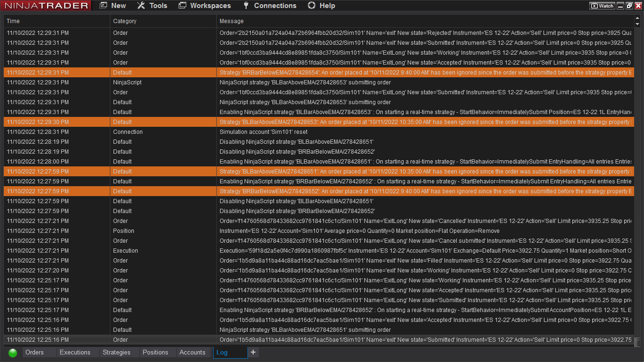
Task: Select the 12:29:31 ExitLong row with state 'Submitted'
Action: 319,92
